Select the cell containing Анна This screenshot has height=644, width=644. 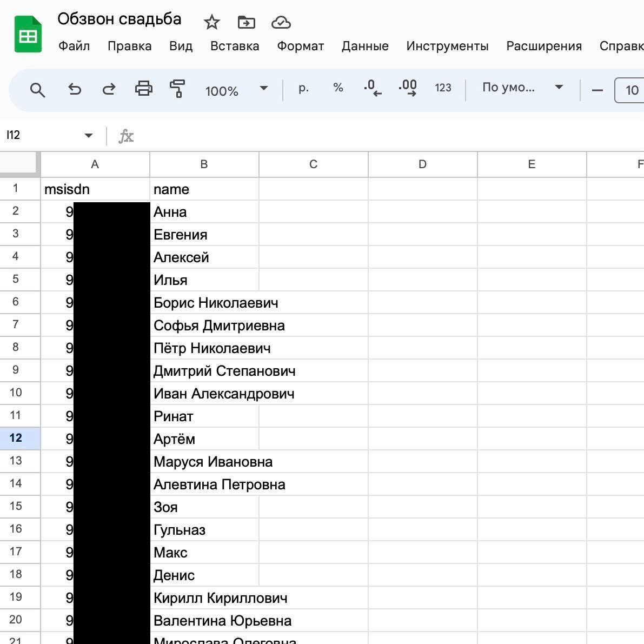pos(204,211)
